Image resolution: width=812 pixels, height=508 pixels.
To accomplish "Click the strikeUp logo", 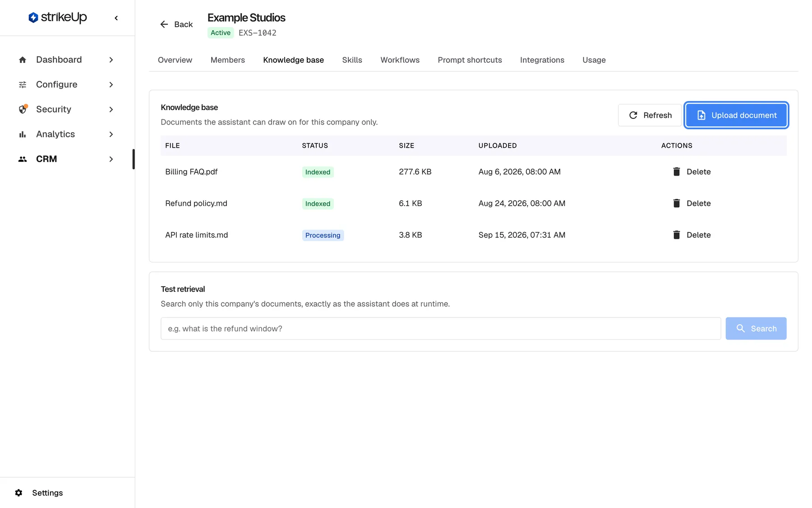I will click(x=57, y=18).
